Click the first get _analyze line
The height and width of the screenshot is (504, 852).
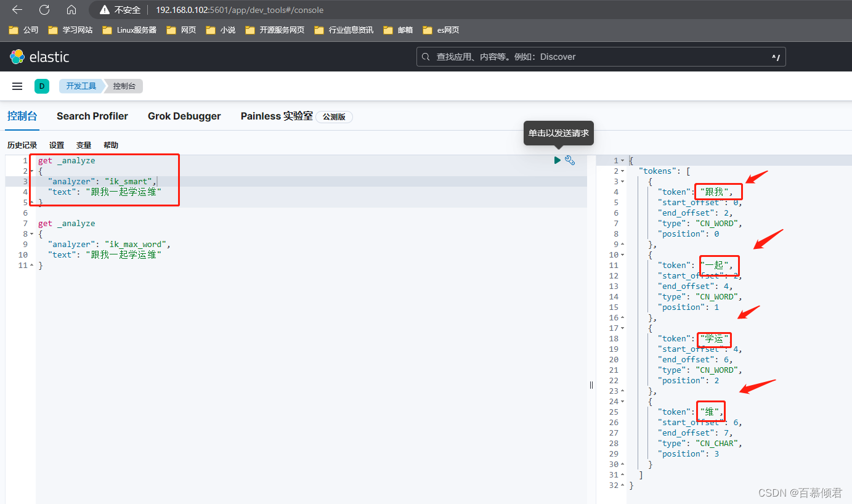pos(67,161)
